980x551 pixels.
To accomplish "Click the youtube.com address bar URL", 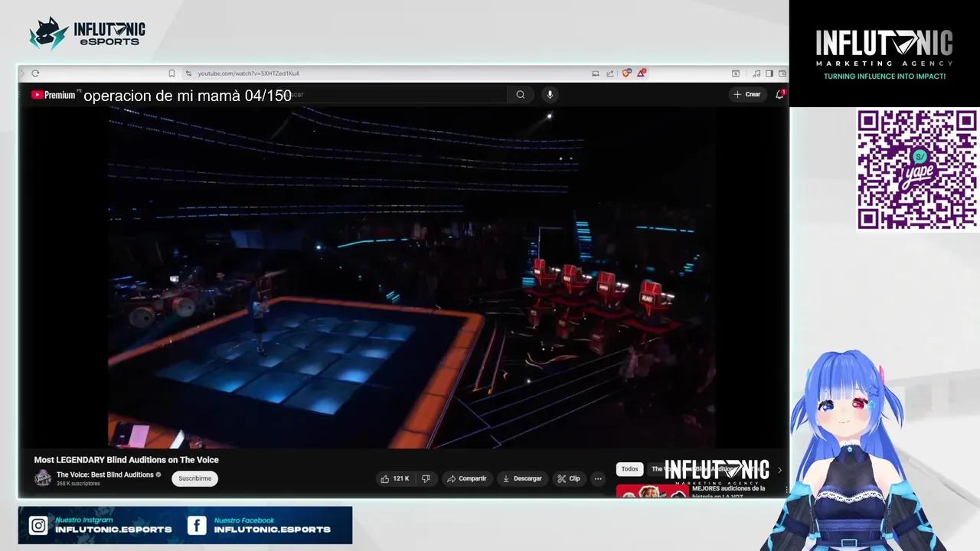I will tap(248, 73).
